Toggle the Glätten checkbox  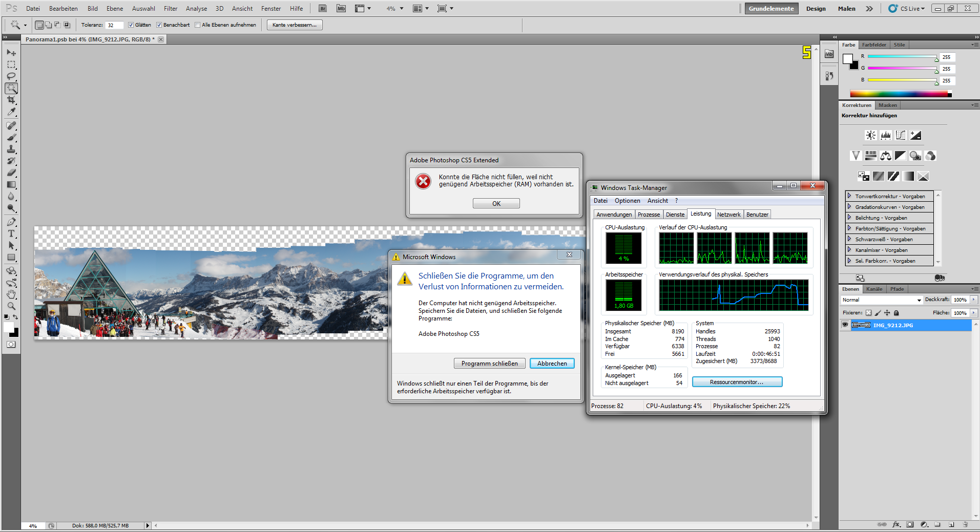[x=131, y=25]
